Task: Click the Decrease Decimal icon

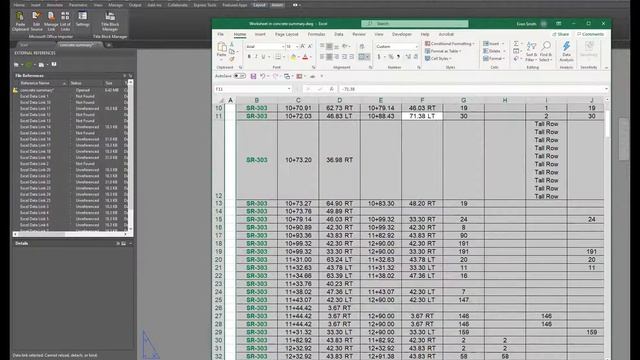Action: tap(416, 57)
